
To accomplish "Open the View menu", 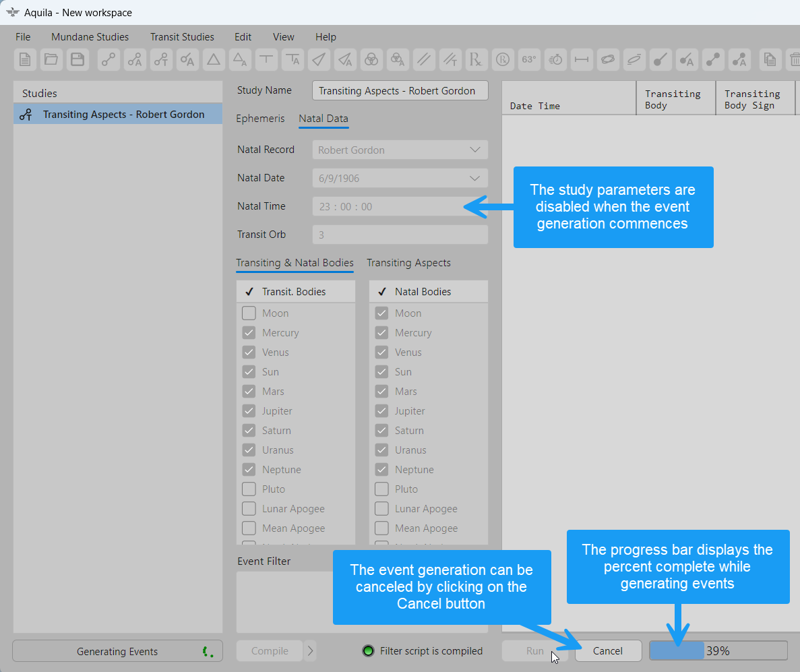I will 283,37.
